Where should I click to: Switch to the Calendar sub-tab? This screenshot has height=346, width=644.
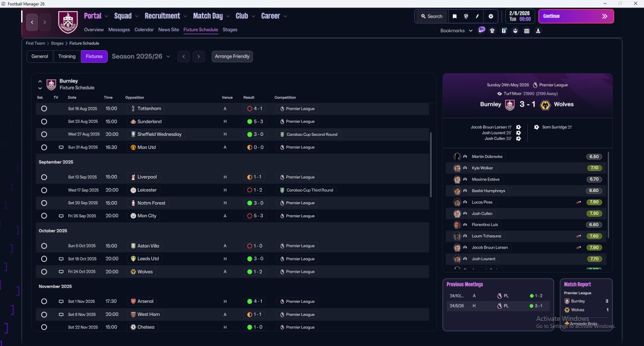coord(144,30)
